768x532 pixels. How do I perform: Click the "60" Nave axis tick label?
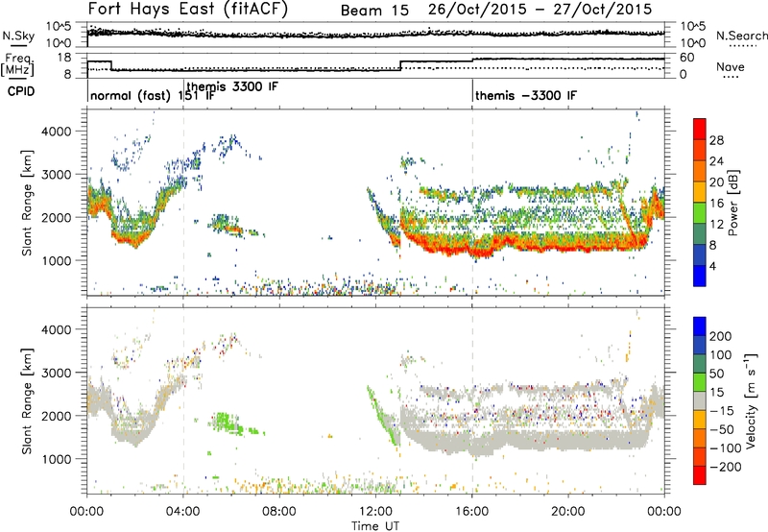(686, 58)
